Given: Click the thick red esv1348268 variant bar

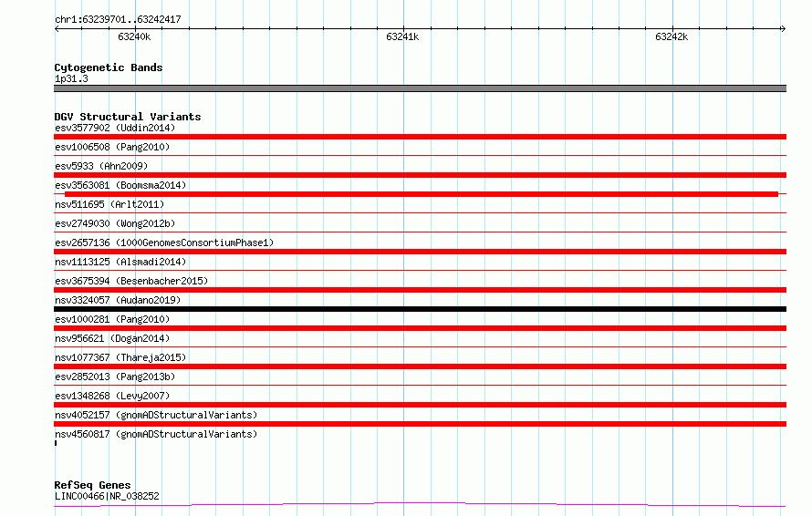Looking at the screenshot, I should point(420,405).
